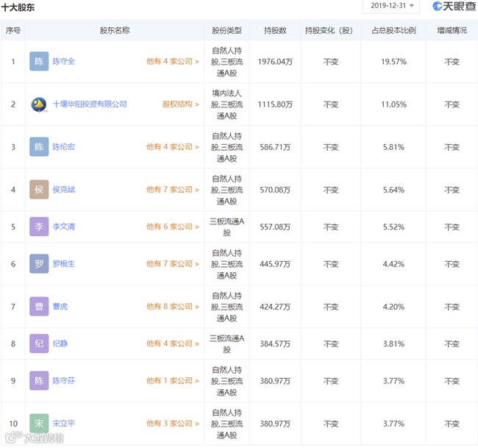Open shareholder 罗根生 profile link
The image size is (478, 448).
64,264
